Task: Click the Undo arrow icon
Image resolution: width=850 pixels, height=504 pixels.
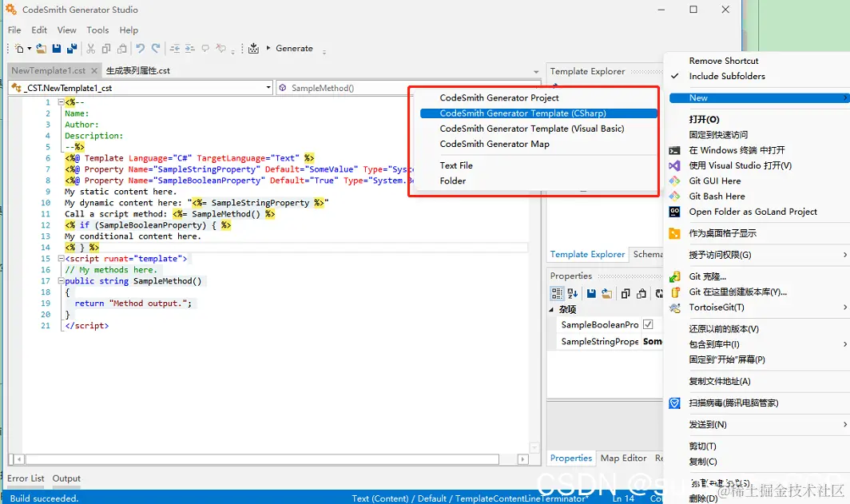Action: pyautogui.click(x=141, y=49)
